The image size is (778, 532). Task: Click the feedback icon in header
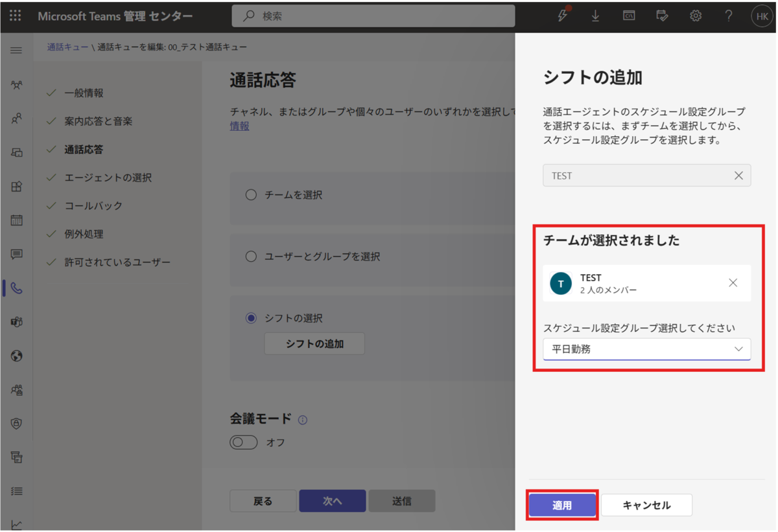coord(662,16)
